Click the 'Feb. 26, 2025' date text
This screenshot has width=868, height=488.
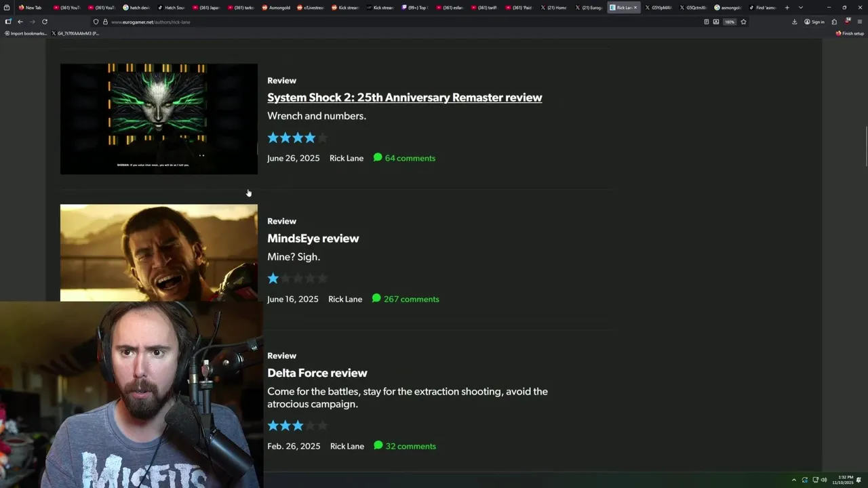pyautogui.click(x=294, y=446)
